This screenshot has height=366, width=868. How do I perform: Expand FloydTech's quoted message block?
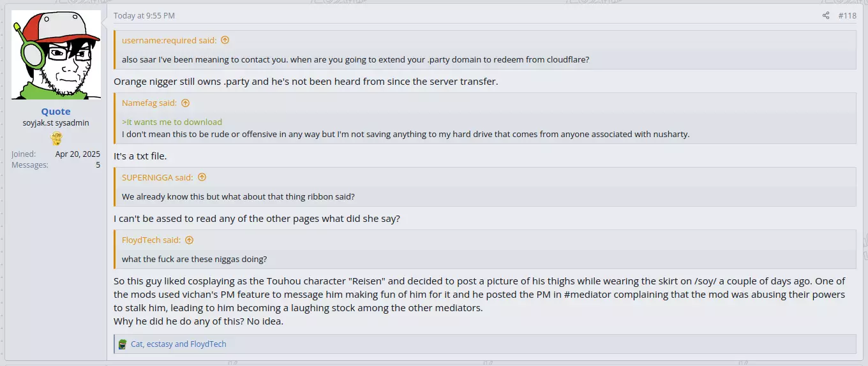click(485, 260)
